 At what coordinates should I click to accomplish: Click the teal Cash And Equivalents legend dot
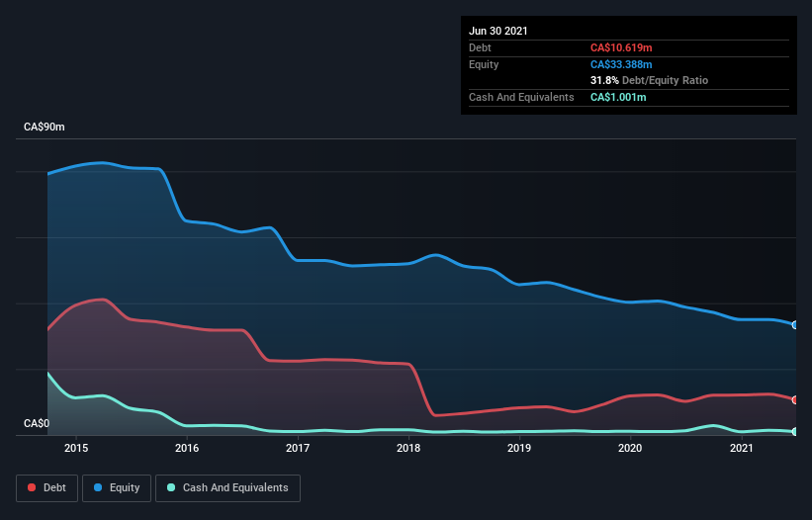(171, 487)
